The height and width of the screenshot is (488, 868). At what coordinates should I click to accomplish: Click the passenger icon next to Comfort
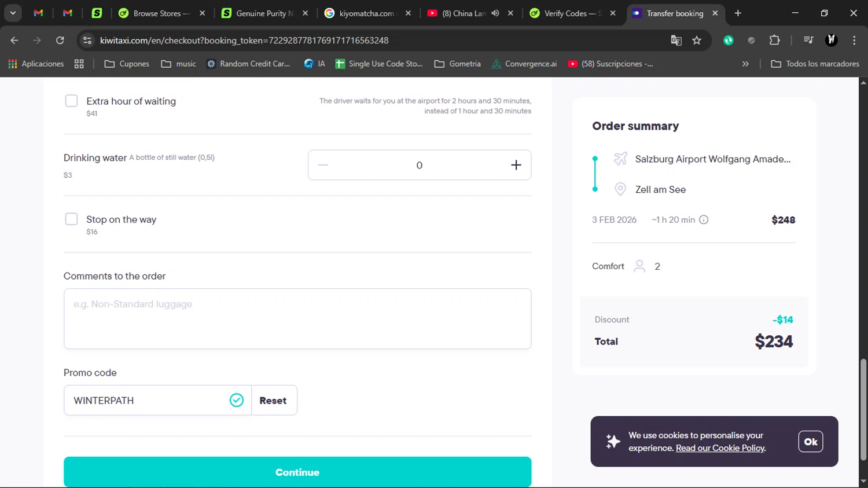639,266
